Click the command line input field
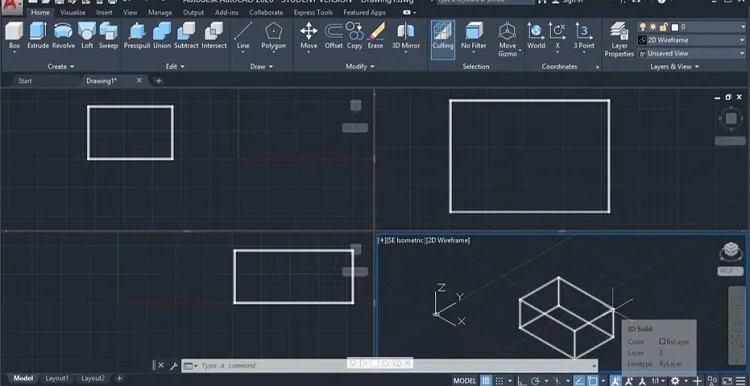The width and height of the screenshot is (750, 386). pyautogui.click(x=392, y=365)
